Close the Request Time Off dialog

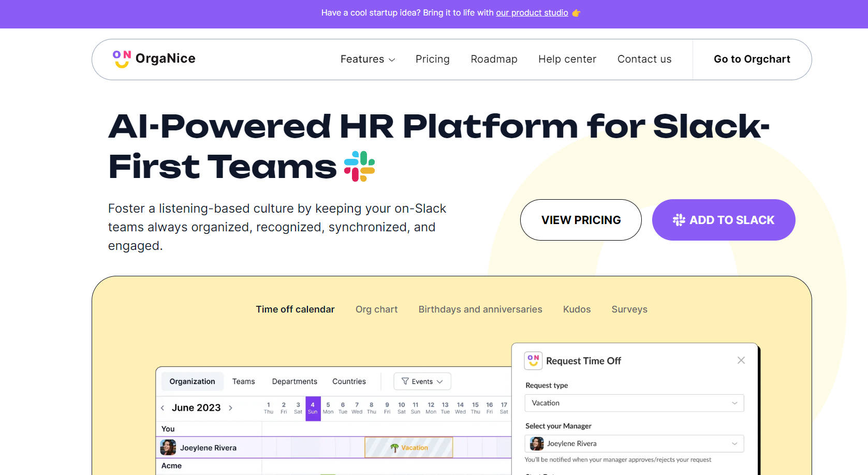tap(741, 360)
